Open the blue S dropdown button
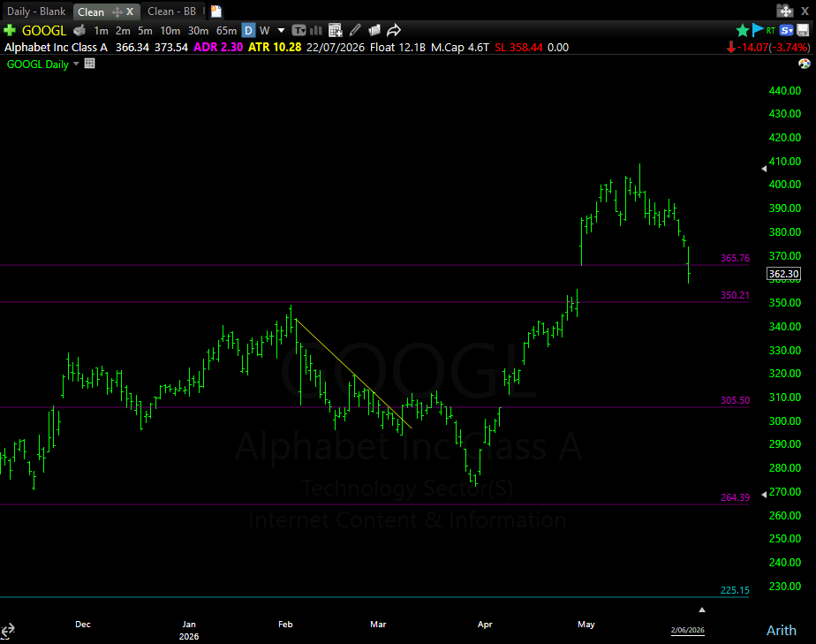Viewport: 816px width, 644px height. click(786, 31)
